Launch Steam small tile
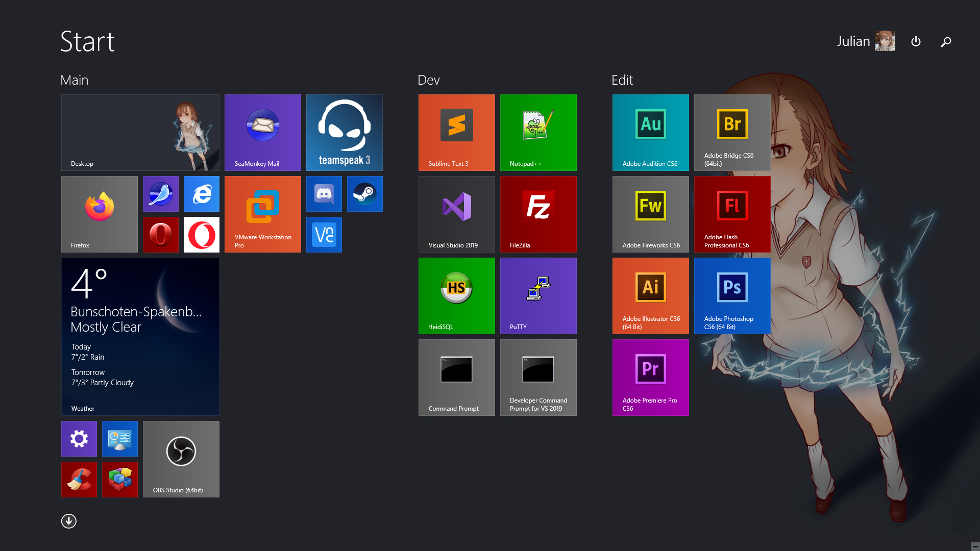The width and height of the screenshot is (980, 551). click(x=365, y=194)
